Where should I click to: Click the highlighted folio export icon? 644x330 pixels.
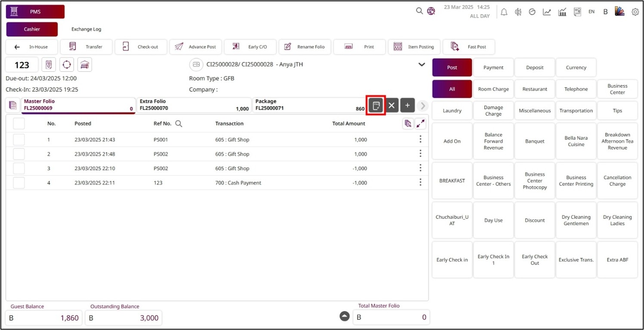pyautogui.click(x=376, y=105)
